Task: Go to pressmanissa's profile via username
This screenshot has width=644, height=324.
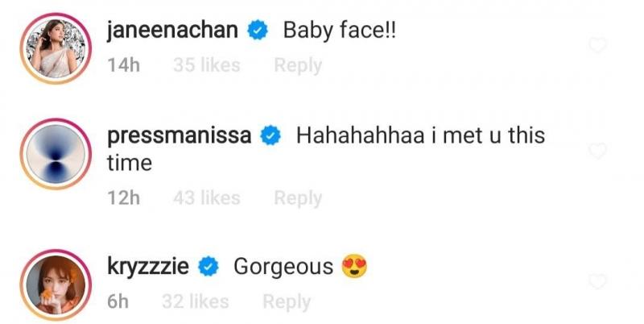Action: pyautogui.click(x=180, y=136)
